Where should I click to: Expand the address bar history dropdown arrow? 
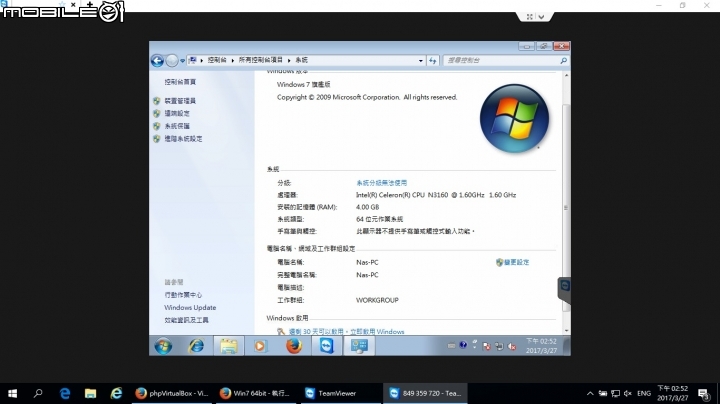point(421,61)
